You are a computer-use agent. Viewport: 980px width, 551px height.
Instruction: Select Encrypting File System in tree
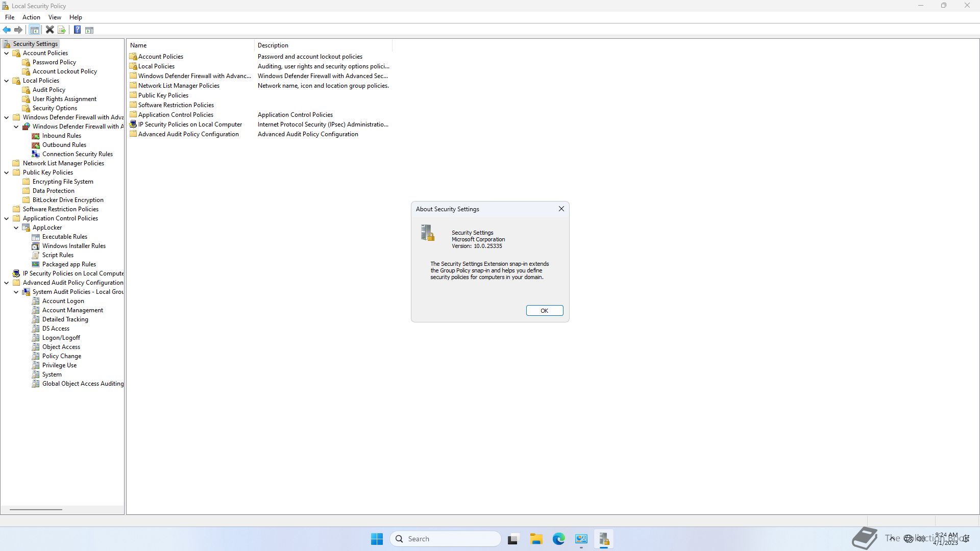(x=63, y=182)
